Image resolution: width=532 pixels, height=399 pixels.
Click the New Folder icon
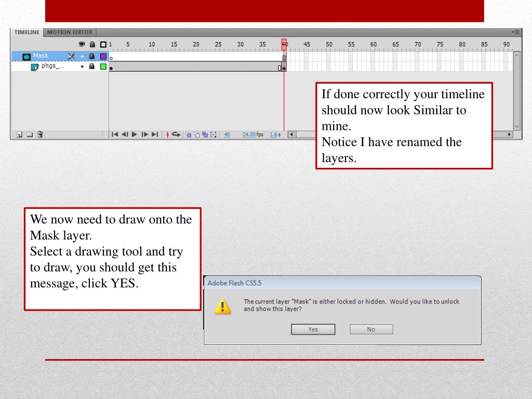point(30,135)
